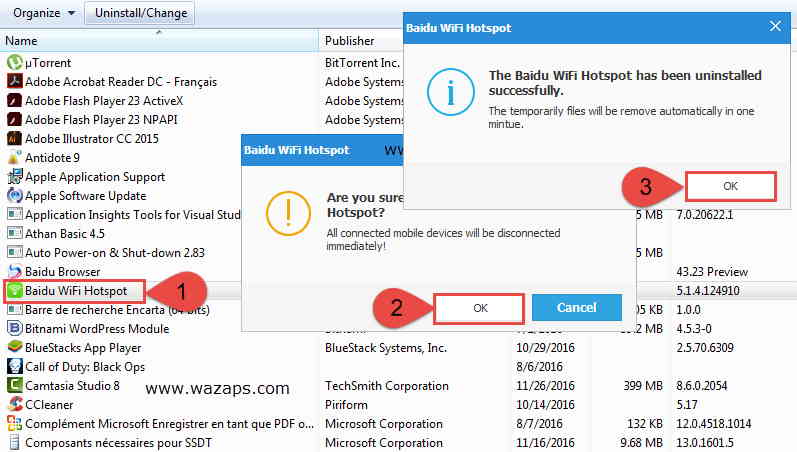
Task: Select the Adobe Flash Player 23 ActiveX icon
Action: coord(15,101)
